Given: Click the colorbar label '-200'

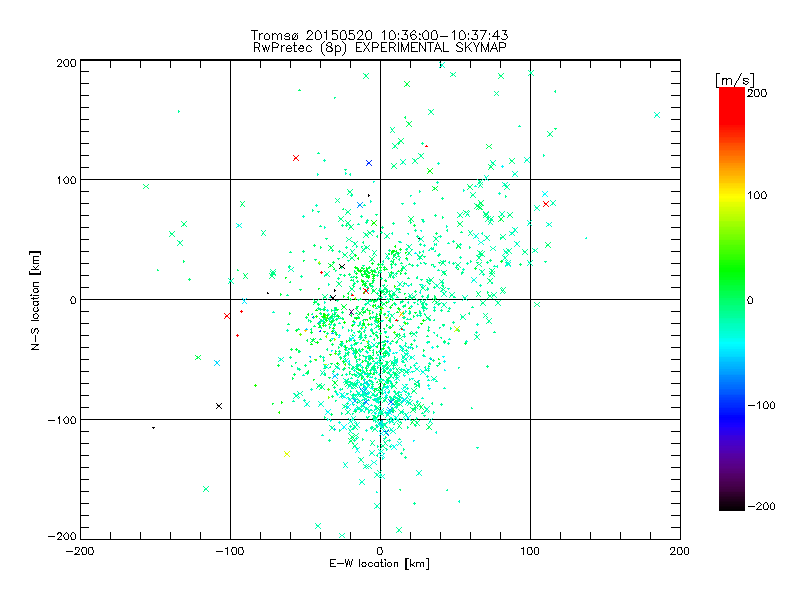Looking at the screenshot, I should coord(761,506).
